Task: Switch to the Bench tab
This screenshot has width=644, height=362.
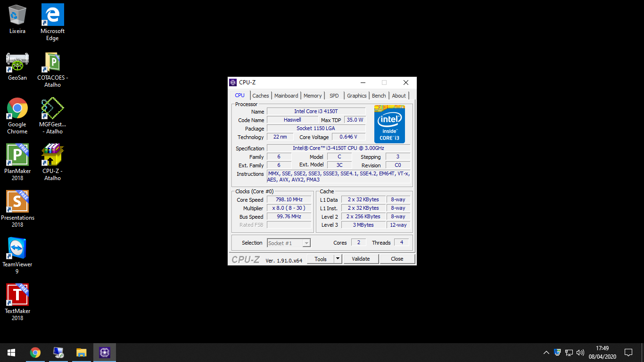Action: pos(379,96)
